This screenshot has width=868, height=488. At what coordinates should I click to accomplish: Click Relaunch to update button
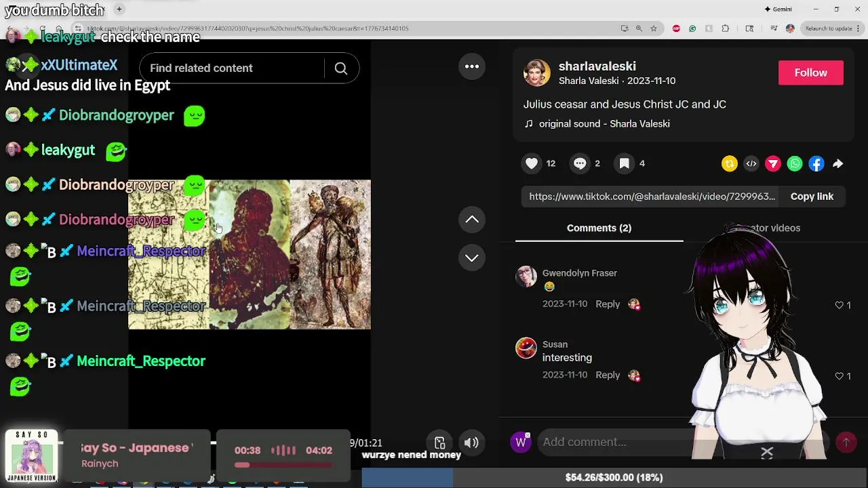[831, 28]
